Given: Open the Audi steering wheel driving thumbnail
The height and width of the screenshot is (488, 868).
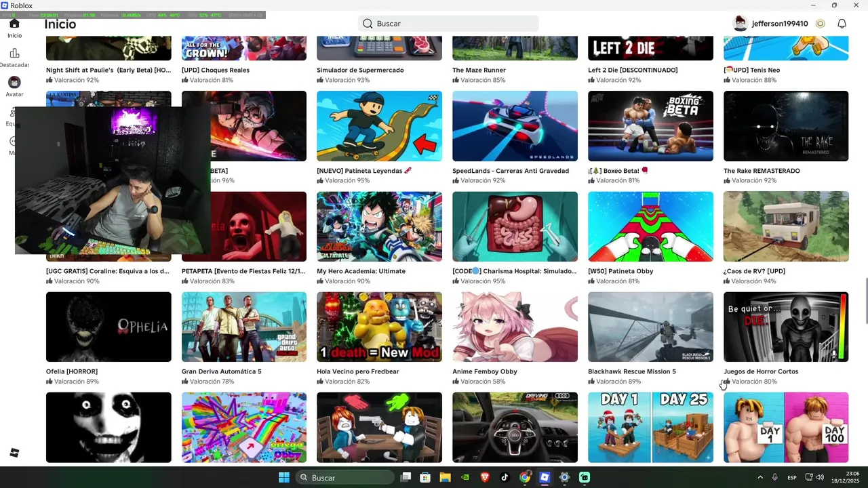Looking at the screenshot, I should (515, 427).
